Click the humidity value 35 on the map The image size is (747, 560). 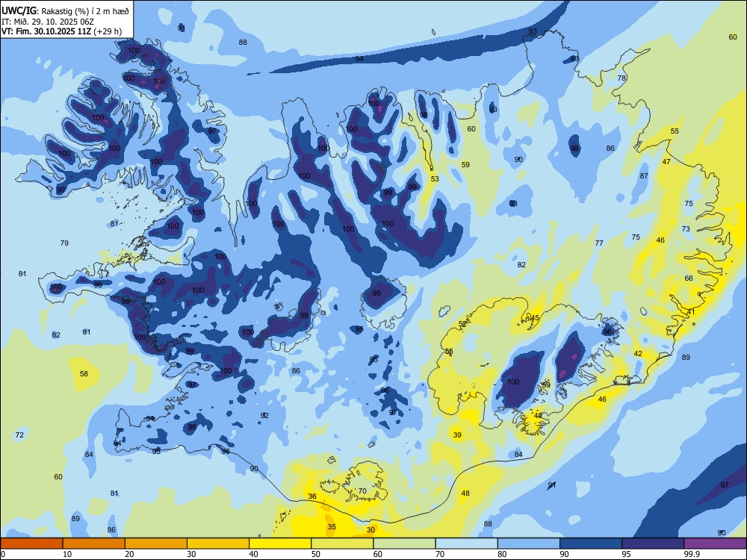pyautogui.click(x=332, y=526)
